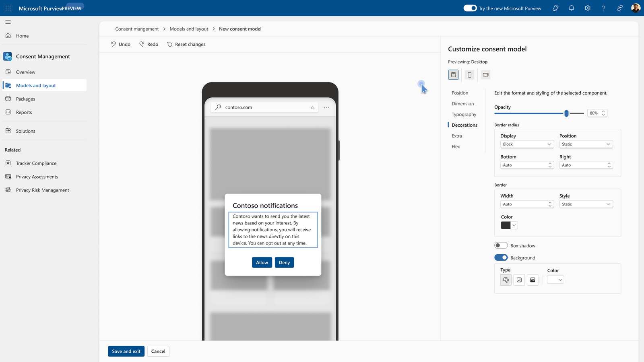Image resolution: width=644 pixels, height=362 pixels.
Task: Disable the Background toggle
Action: tap(501, 257)
